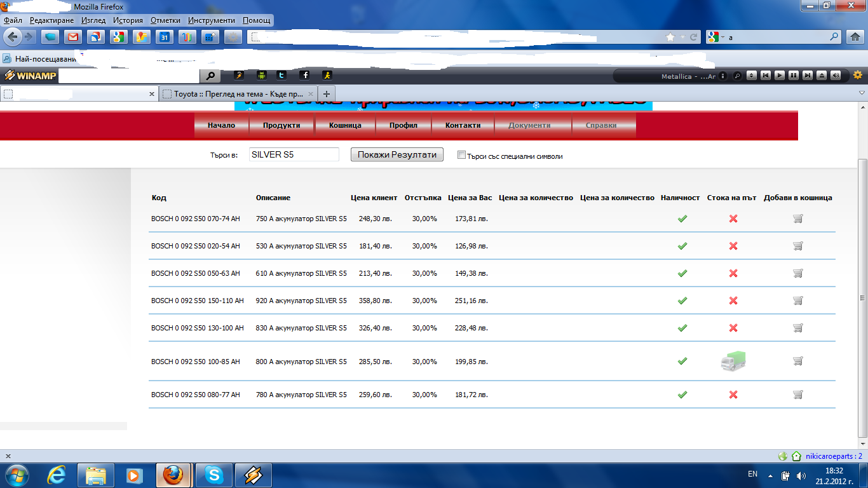Image resolution: width=868 pixels, height=488 pixels.
Task: Open Winamp toolbar settings gear
Action: point(858,75)
